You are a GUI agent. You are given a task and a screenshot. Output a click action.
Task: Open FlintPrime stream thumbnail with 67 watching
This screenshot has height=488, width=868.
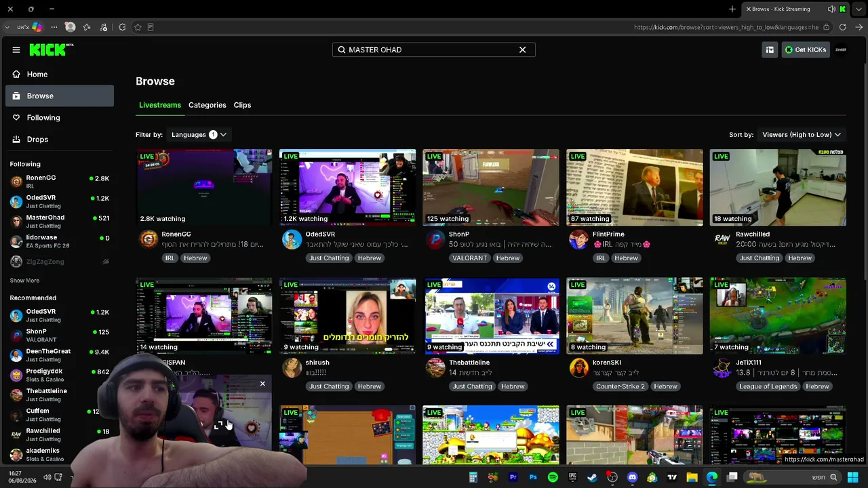tap(635, 187)
